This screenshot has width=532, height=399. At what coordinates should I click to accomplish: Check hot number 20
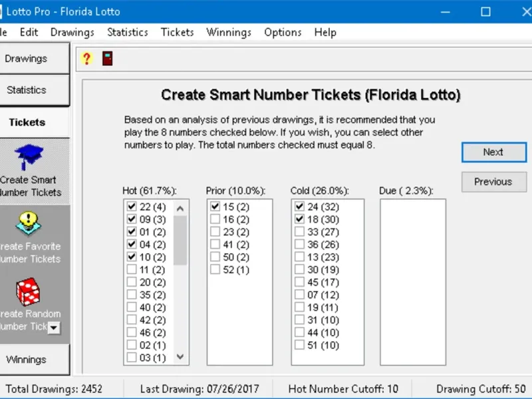(x=132, y=282)
